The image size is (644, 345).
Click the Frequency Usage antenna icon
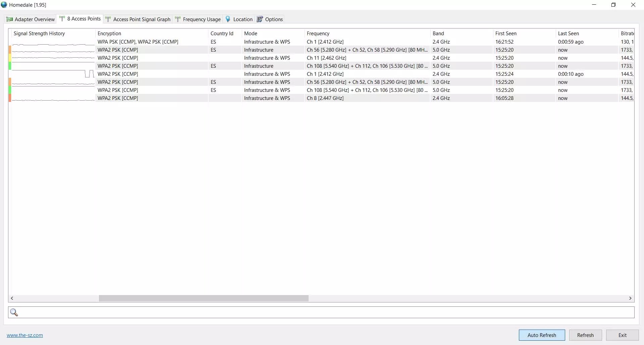[178, 19]
